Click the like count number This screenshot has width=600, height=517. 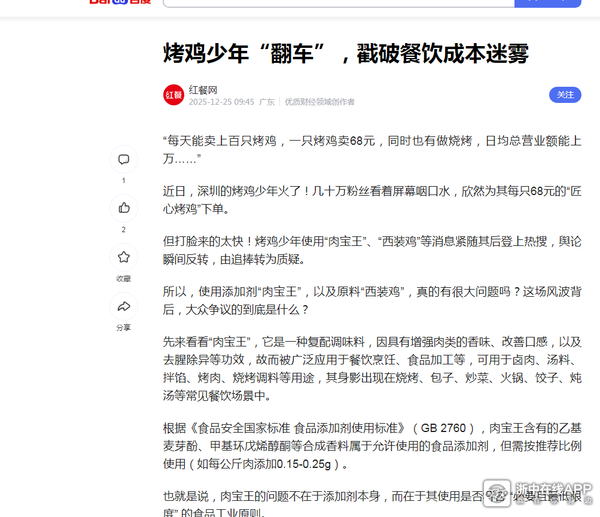point(124,230)
